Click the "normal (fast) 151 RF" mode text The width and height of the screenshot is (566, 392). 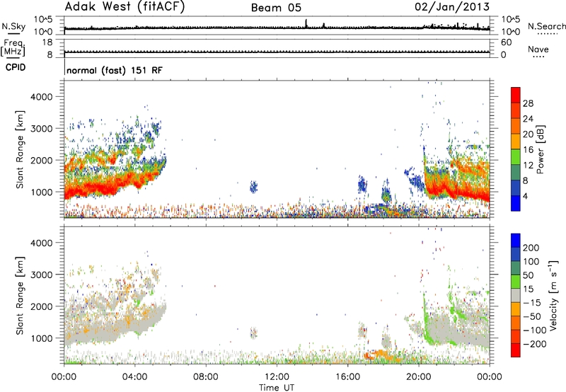point(115,70)
